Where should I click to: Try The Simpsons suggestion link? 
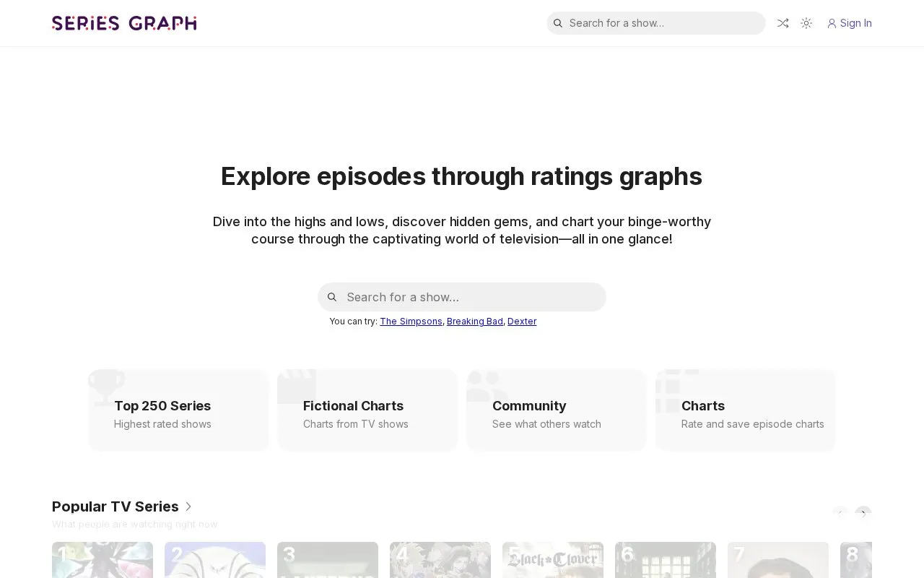(x=411, y=322)
